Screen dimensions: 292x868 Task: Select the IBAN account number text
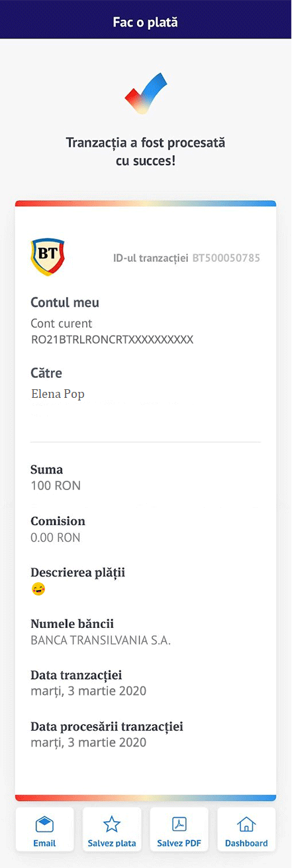112,340
